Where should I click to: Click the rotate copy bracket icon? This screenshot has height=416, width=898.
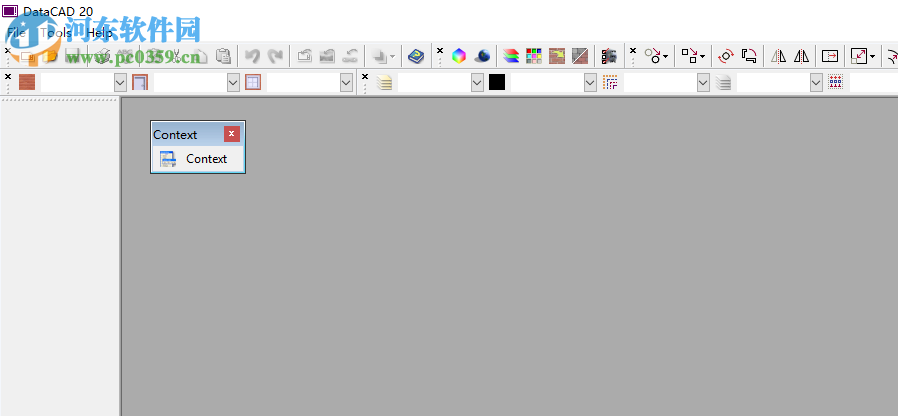pos(749,56)
